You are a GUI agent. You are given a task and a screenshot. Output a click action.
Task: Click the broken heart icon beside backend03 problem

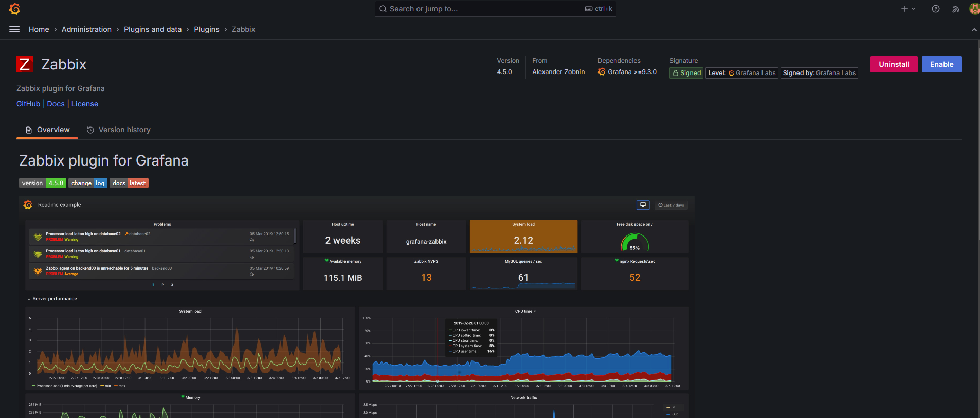point(38,271)
